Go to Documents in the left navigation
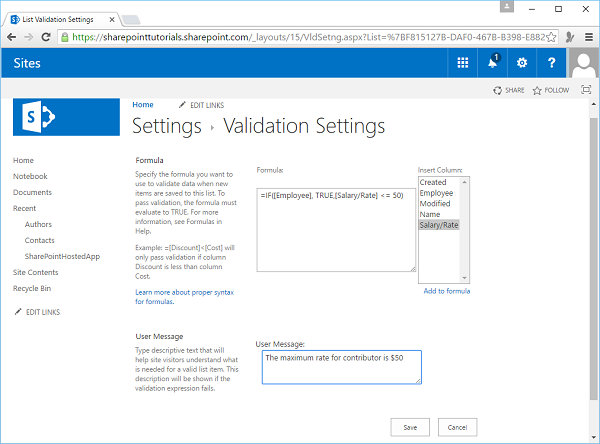This screenshot has height=444, width=600. (x=32, y=192)
